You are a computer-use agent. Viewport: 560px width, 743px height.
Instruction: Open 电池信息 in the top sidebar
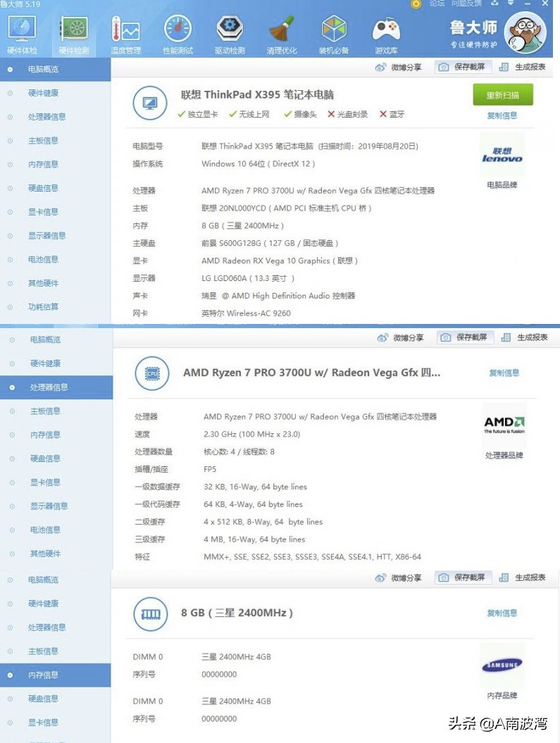tap(56, 259)
